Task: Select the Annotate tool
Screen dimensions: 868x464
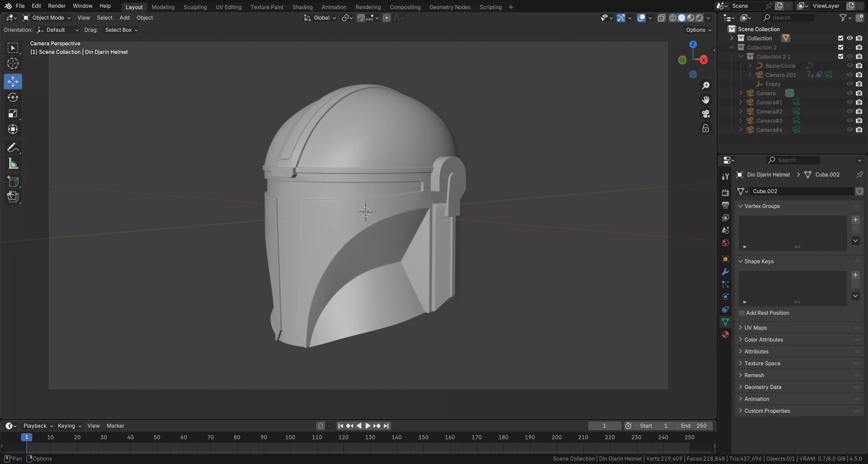Action: pyautogui.click(x=13, y=147)
